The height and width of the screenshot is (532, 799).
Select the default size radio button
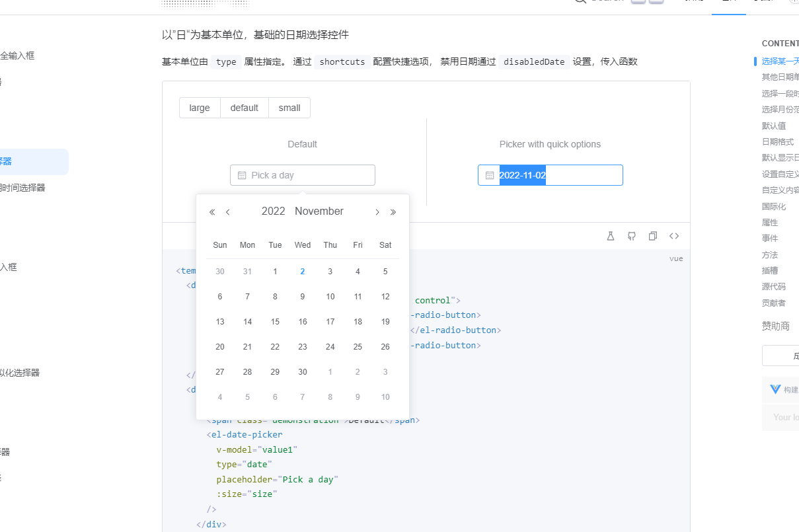(x=244, y=107)
